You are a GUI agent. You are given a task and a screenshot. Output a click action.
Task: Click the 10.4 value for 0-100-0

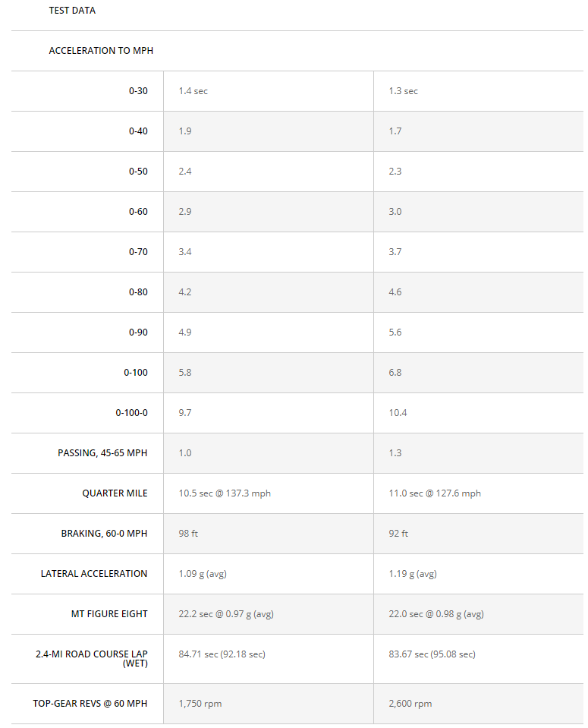[398, 413]
